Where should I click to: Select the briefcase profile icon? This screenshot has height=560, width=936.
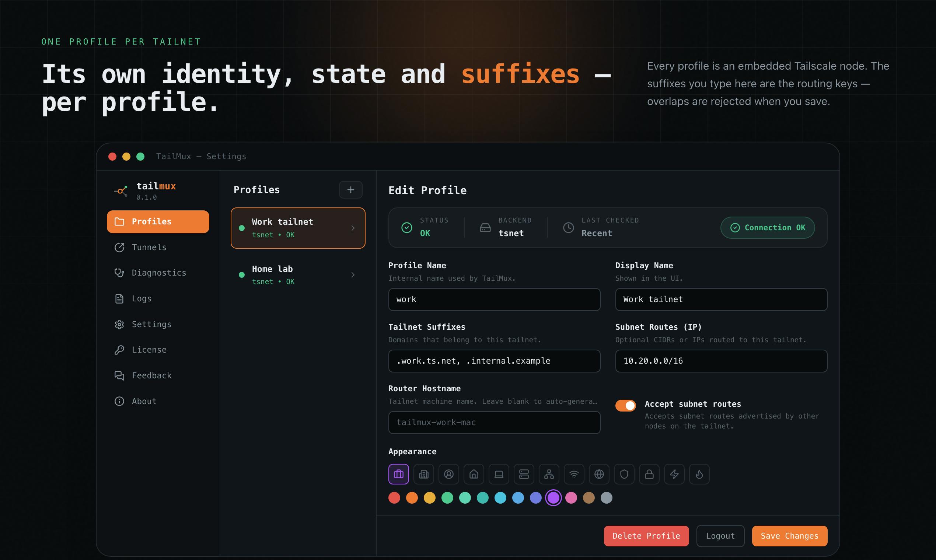click(399, 474)
